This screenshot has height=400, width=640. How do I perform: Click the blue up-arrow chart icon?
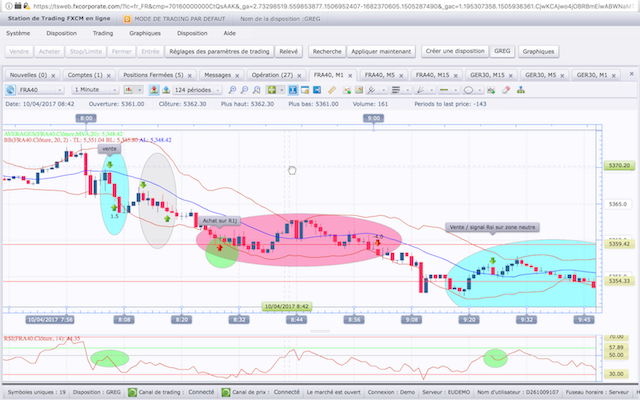click(166, 90)
